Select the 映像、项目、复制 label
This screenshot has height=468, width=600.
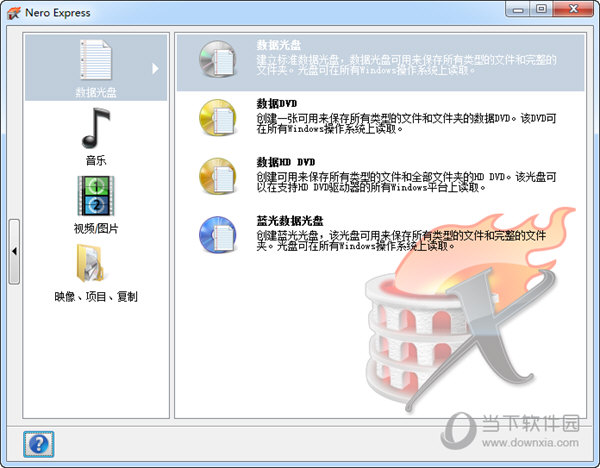coord(96,297)
